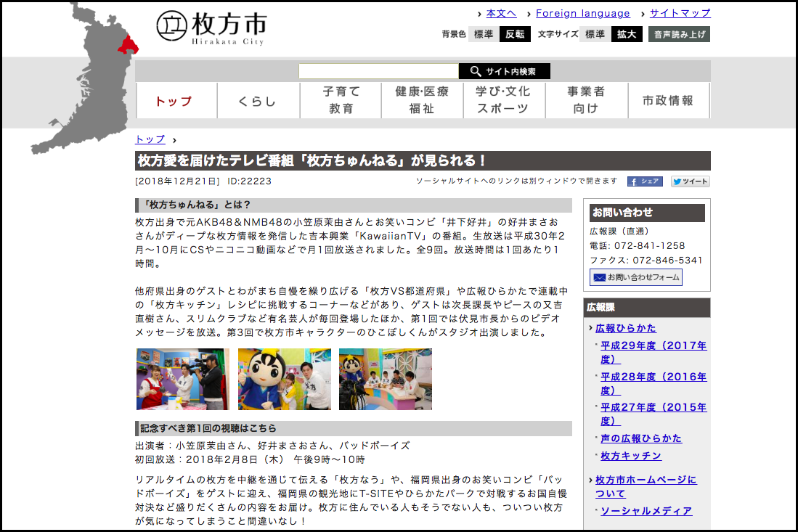Select the 市政情報 navigation tab

click(668, 101)
